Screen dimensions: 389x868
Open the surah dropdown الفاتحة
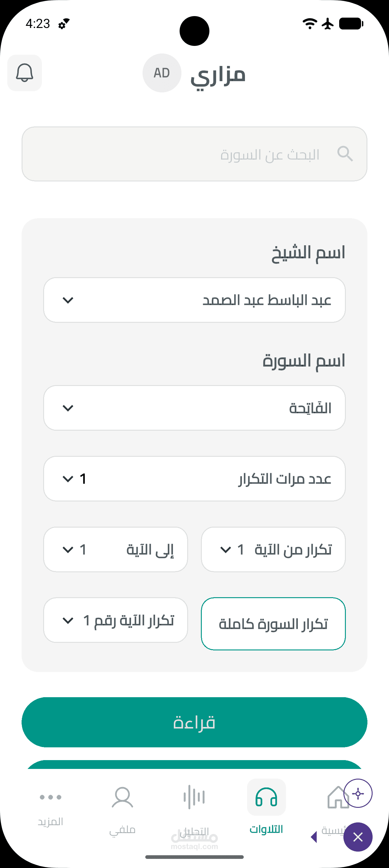194,408
